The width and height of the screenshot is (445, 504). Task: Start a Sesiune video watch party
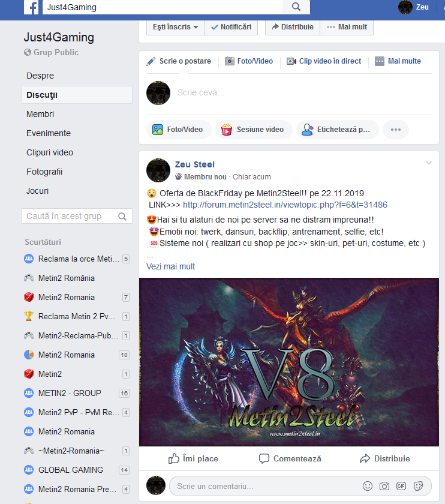coord(254,130)
